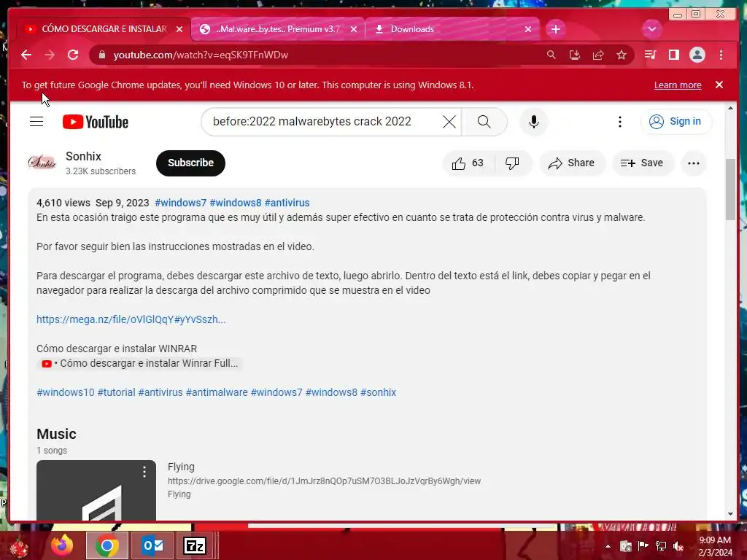
Task: Click the muted volume tray icon
Action: [678, 546]
